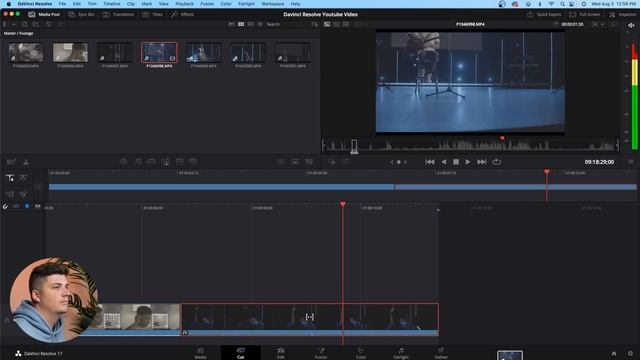Open the Fusion menu
640x360 pixels.
(x=207, y=4)
